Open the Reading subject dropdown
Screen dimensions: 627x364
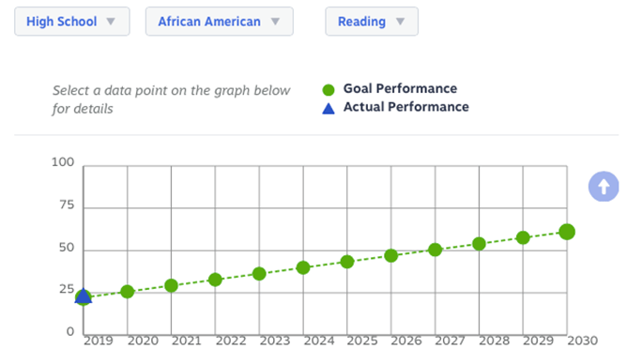[x=372, y=22]
